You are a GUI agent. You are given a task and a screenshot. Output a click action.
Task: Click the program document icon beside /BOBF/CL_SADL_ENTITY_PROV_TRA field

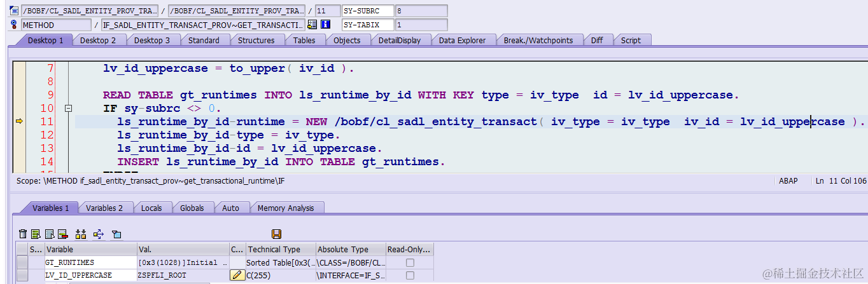[14, 11]
